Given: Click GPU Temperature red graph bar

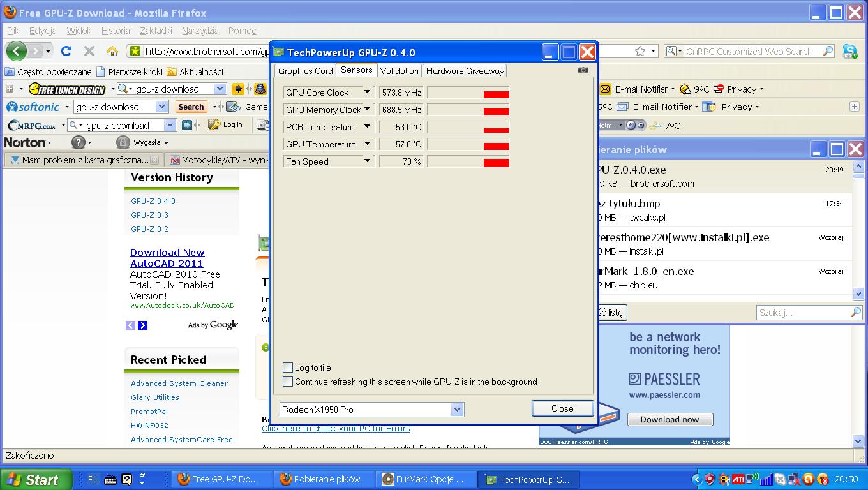Looking at the screenshot, I should point(496,147).
